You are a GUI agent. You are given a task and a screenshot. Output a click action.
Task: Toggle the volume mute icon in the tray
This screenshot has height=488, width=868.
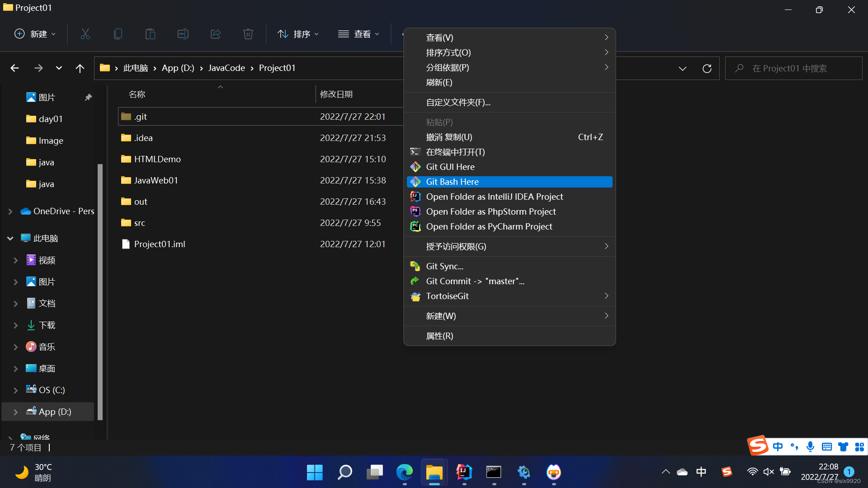(x=768, y=472)
